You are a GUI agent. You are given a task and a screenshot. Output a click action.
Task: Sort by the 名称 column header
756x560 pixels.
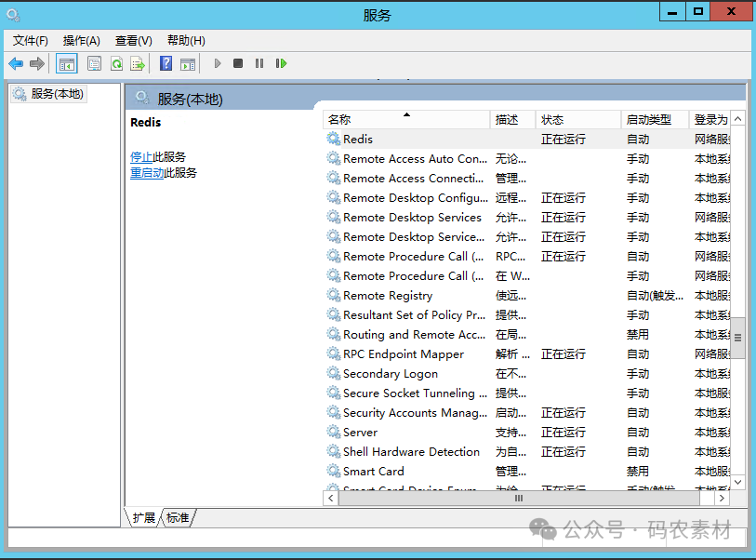point(406,120)
